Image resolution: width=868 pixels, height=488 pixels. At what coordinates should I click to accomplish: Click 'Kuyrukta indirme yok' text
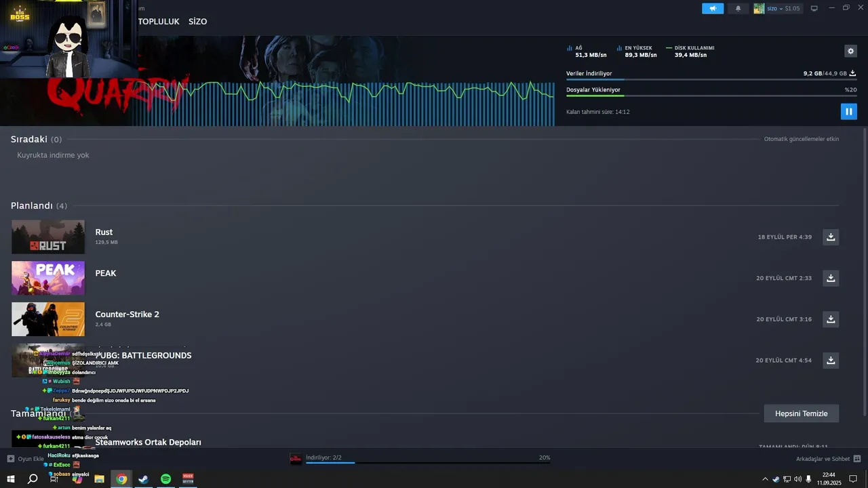pos(53,155)
